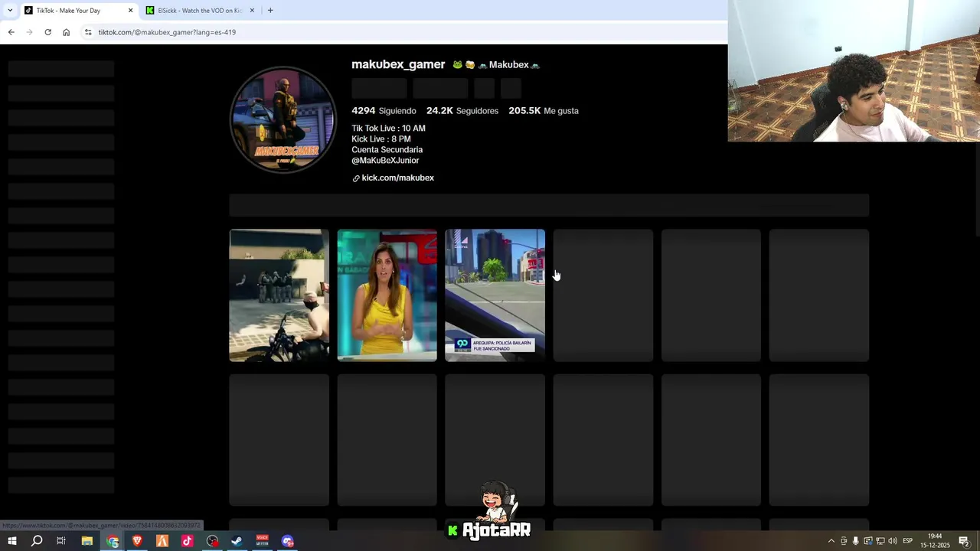Open Task View on the taskbar
The image size is (980, 551).
[x=61, y=541]
